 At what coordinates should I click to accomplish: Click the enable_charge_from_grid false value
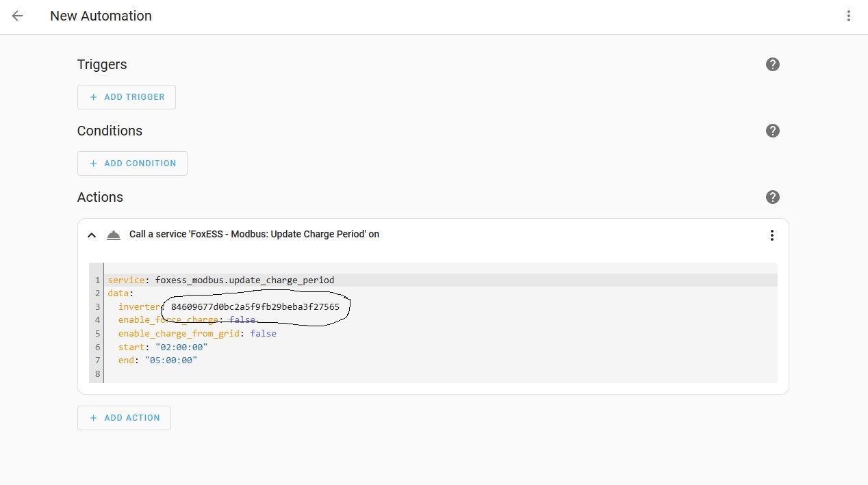pos(263,333)
